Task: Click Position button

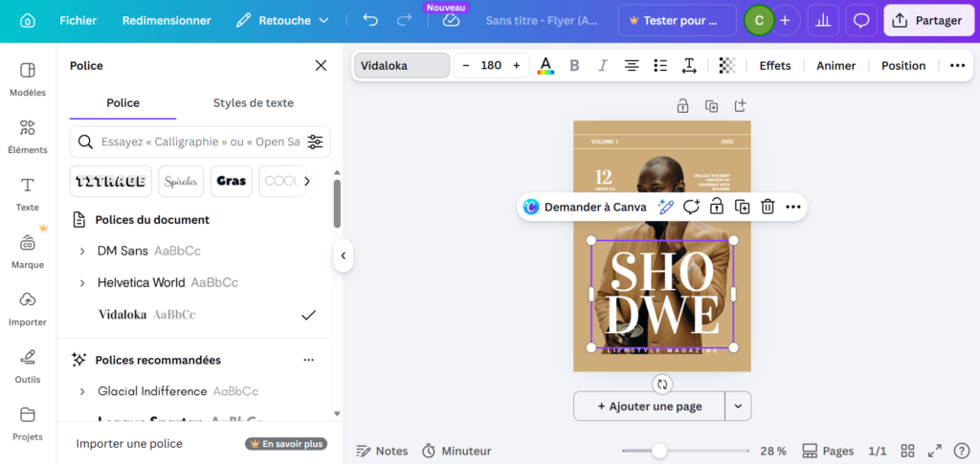Action: [x=903, y=66]
